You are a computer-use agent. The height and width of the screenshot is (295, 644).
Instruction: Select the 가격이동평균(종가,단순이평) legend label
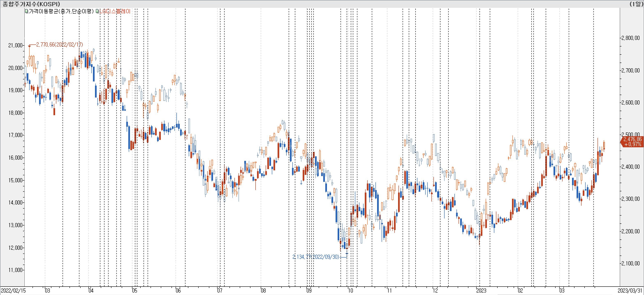(61, 11)
